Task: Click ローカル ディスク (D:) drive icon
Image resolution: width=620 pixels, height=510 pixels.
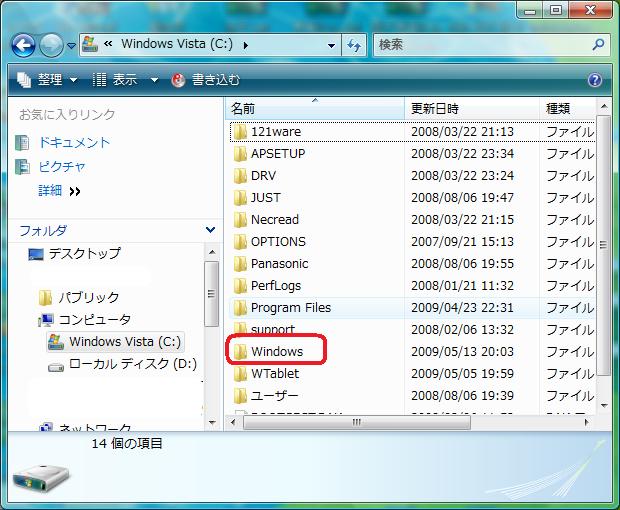Action: point(56,367)
